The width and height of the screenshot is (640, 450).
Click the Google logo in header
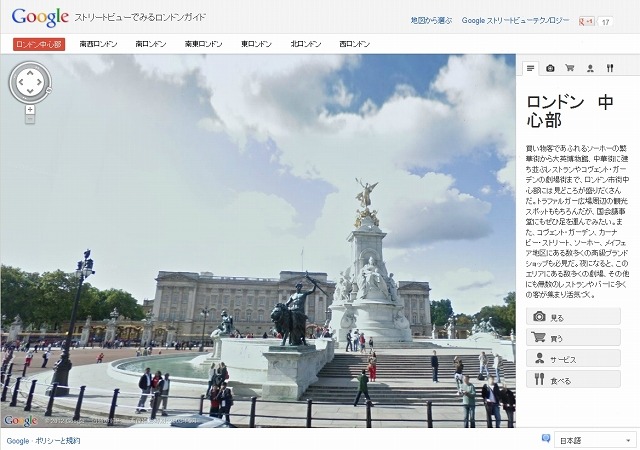click(40, 18)
